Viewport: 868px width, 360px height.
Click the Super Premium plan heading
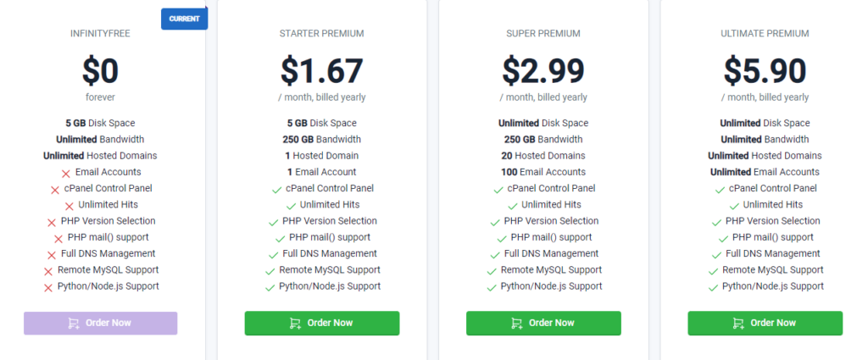tap(542, 34)
